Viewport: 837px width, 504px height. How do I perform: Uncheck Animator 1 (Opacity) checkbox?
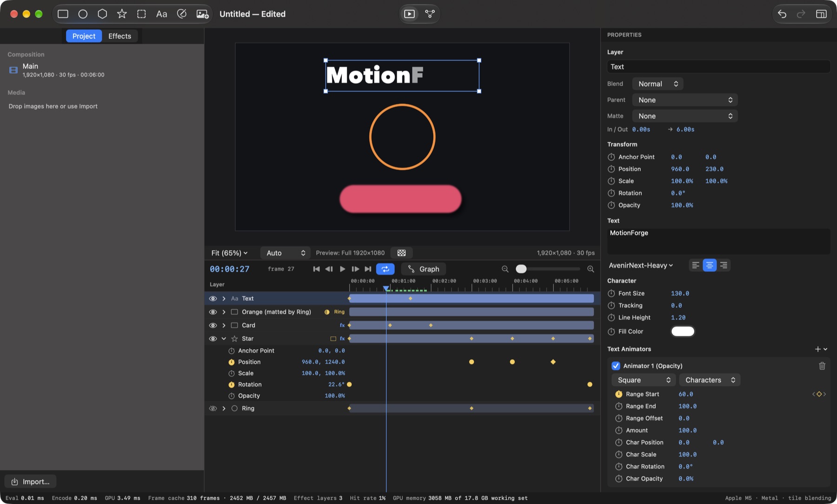pos(616,366)
